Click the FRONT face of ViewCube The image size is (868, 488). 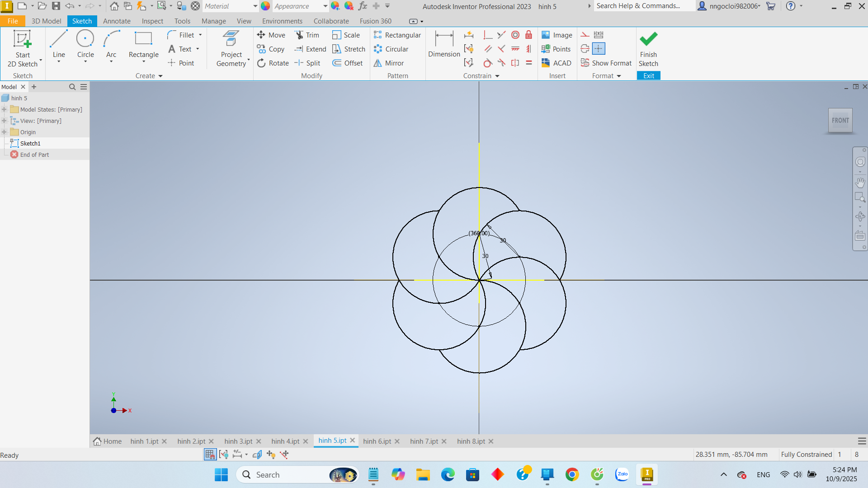tap(840, 121)
